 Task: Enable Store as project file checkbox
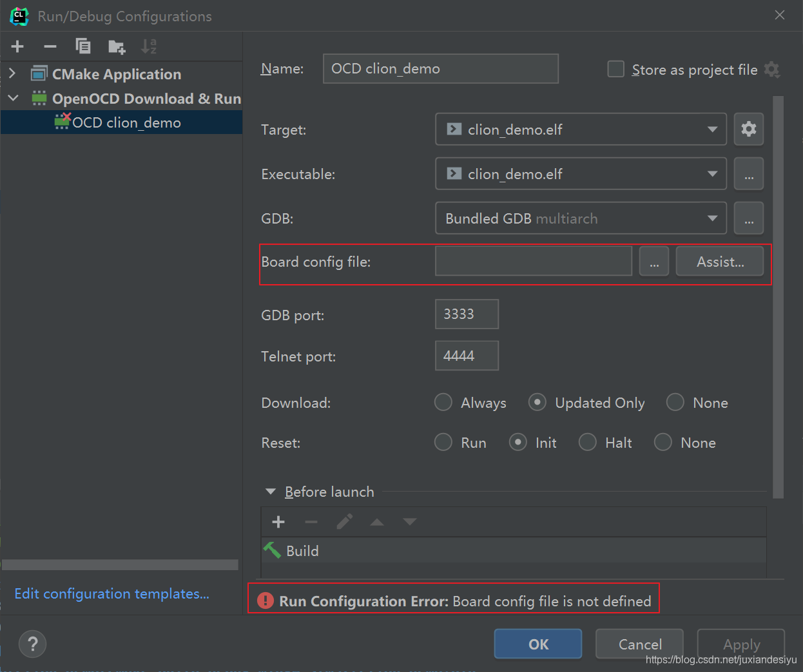[x=616, y=69]
